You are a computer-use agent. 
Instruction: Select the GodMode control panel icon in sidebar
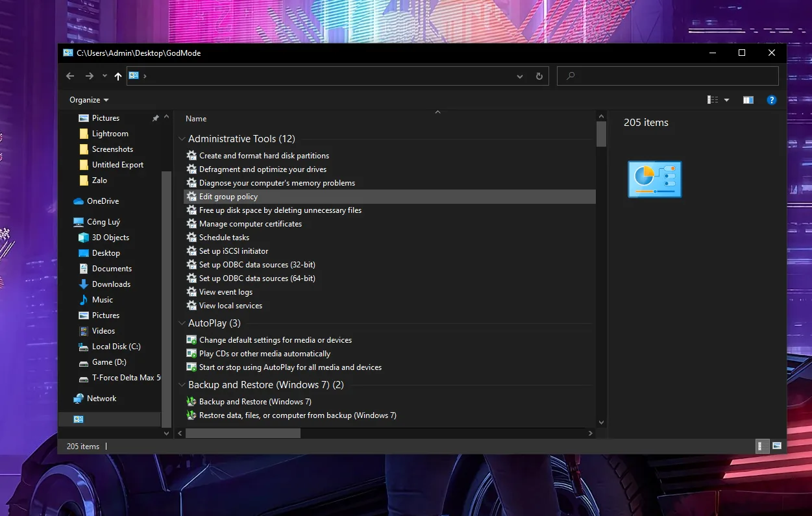tap(79, 419)
